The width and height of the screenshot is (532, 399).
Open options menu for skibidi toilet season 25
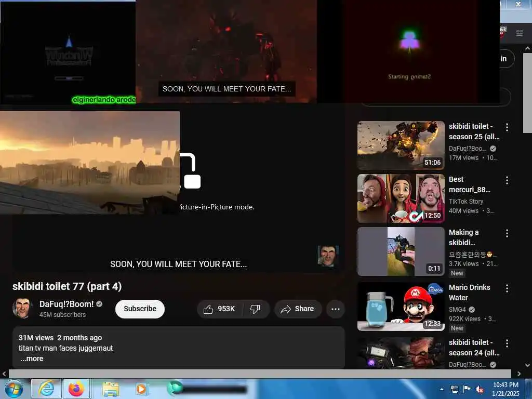coord(507,127)
